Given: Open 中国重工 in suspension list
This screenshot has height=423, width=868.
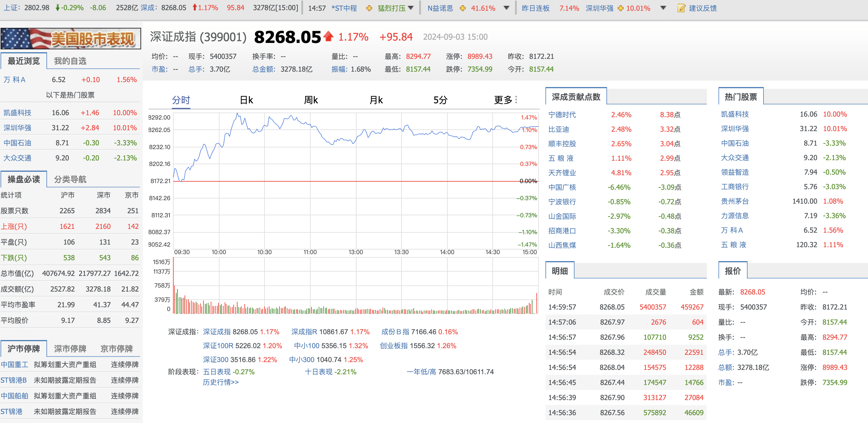Looking at the screenshot, I should [15, 364].
